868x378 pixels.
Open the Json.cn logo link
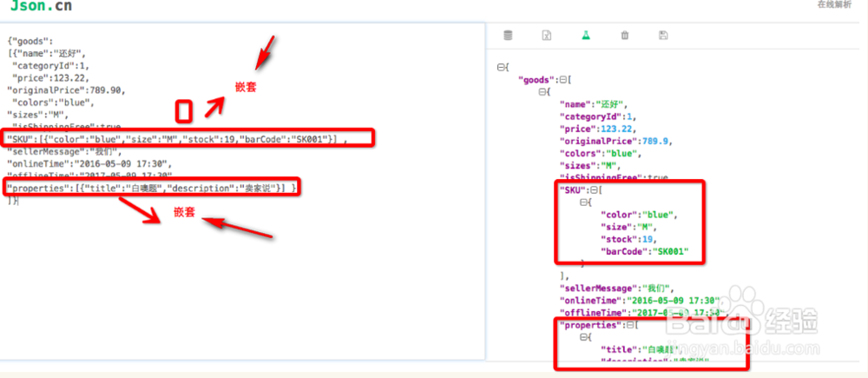(x=40, y=7)
